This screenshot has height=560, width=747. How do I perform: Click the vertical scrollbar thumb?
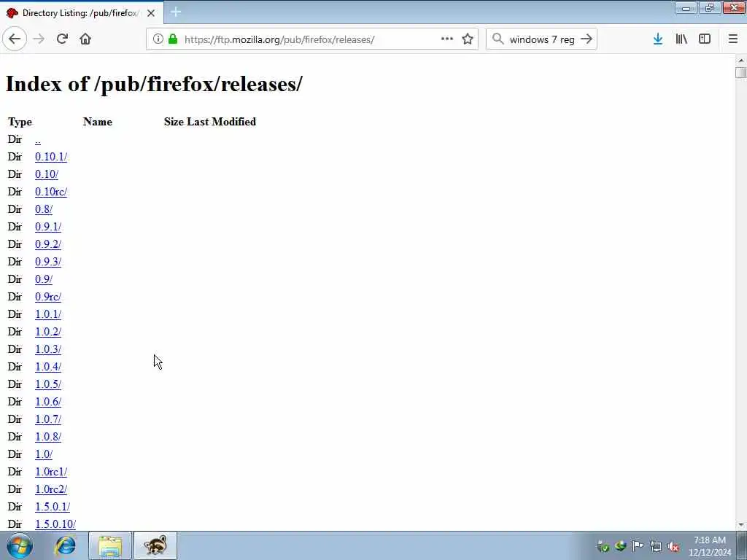click(741, 73)
